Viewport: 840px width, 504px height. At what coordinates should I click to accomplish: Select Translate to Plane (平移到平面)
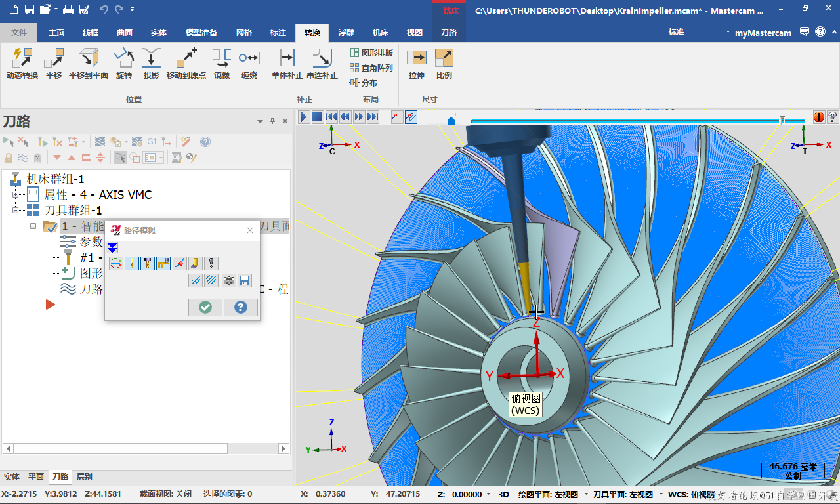89,64
